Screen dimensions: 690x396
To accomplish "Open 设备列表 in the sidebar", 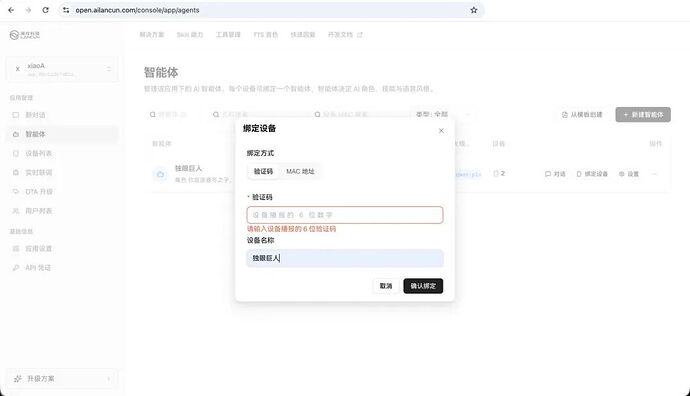I will [62, 153].
